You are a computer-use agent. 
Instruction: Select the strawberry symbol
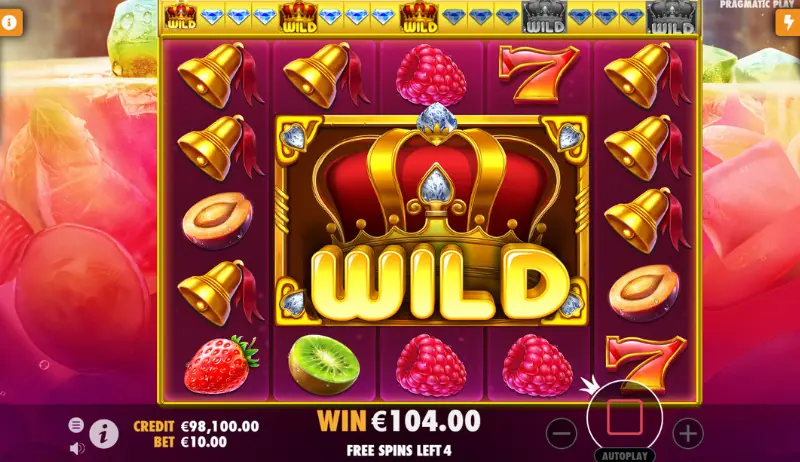(x=221, y=364)
